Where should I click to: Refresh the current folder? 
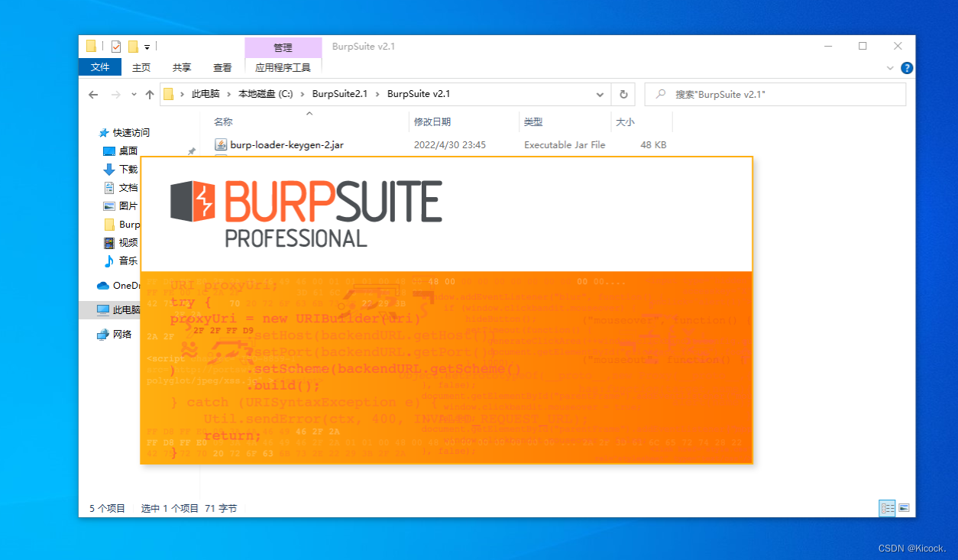[x=623, y=95]
